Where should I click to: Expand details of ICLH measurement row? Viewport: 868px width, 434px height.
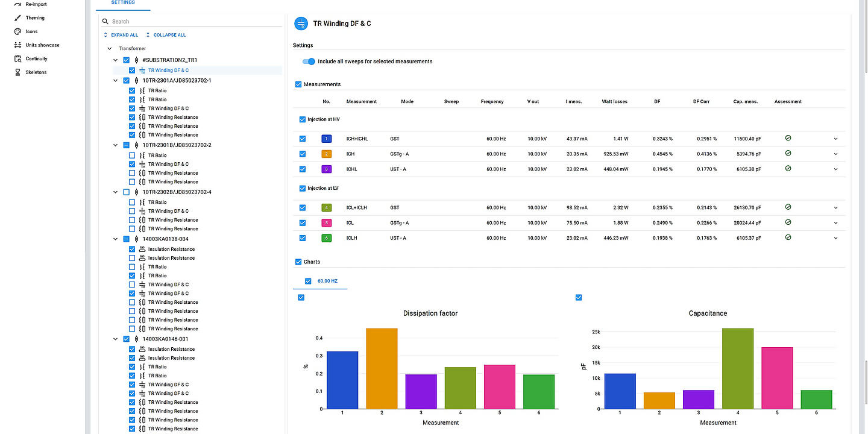(x=835, y=238)
